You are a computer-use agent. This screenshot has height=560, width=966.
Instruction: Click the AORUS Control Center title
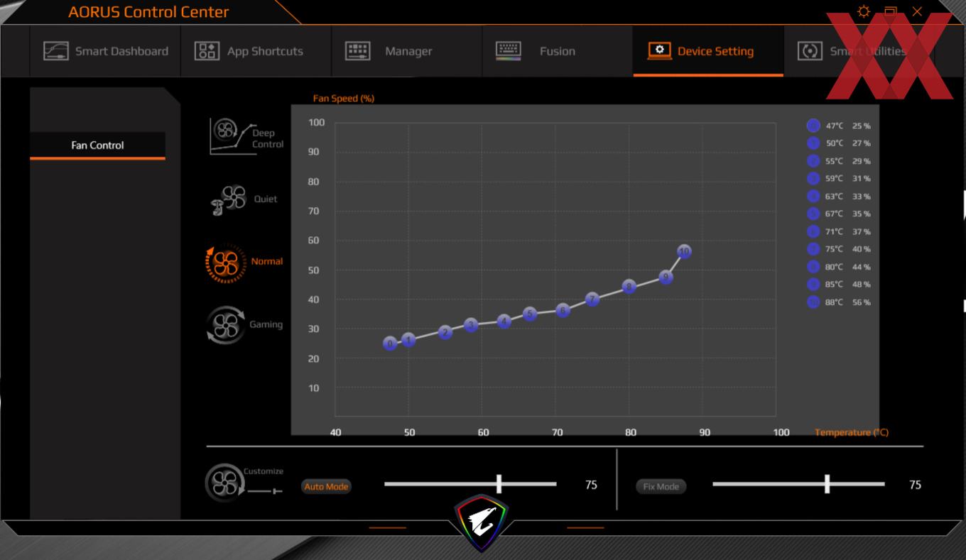[x=148, y=12]
